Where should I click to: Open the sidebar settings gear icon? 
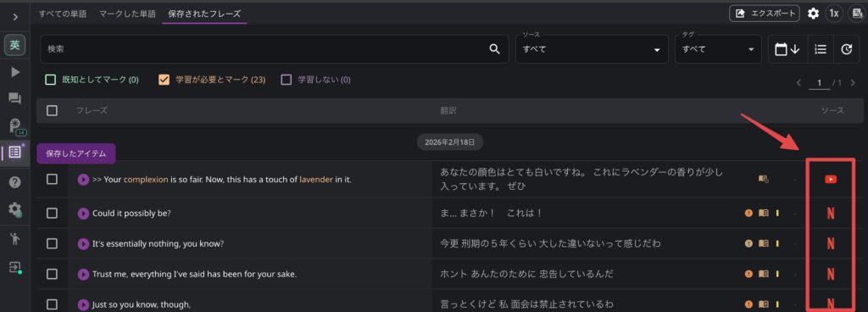(x=15, y=209)
